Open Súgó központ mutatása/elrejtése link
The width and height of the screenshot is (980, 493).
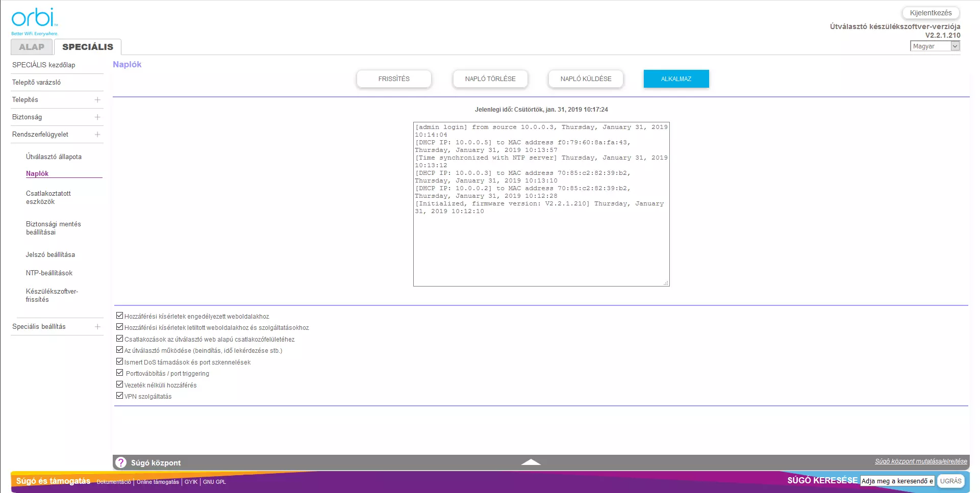pos(921,461)
